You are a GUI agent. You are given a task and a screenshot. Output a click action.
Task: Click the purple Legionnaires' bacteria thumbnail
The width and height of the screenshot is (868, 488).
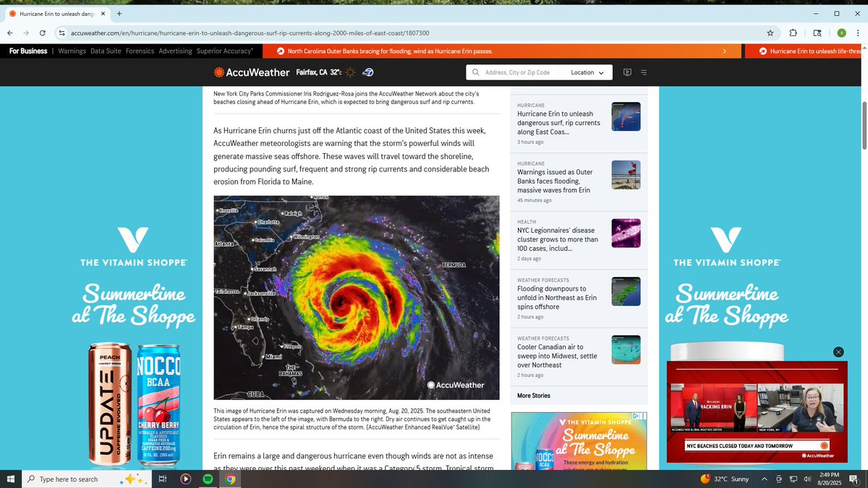point(626,234)
